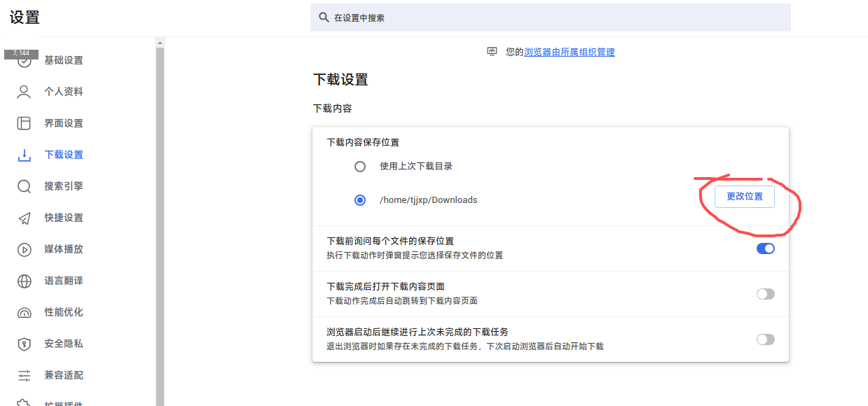Click the 媒体播放 play icon
The image size is (868, 406).
[x=25, y=249]
